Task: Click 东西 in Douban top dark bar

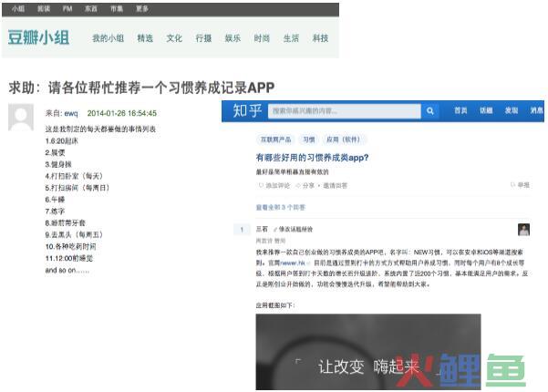Action: pos(91,9)
